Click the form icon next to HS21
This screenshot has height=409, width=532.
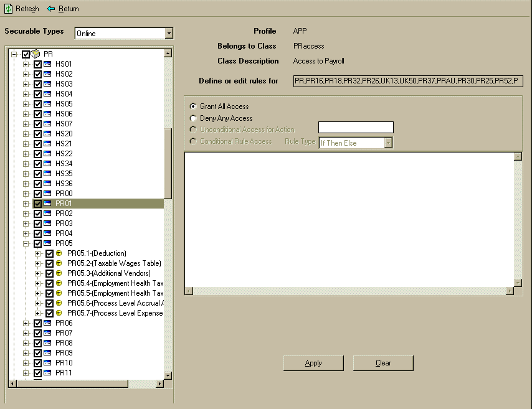(x=48, y=144)
